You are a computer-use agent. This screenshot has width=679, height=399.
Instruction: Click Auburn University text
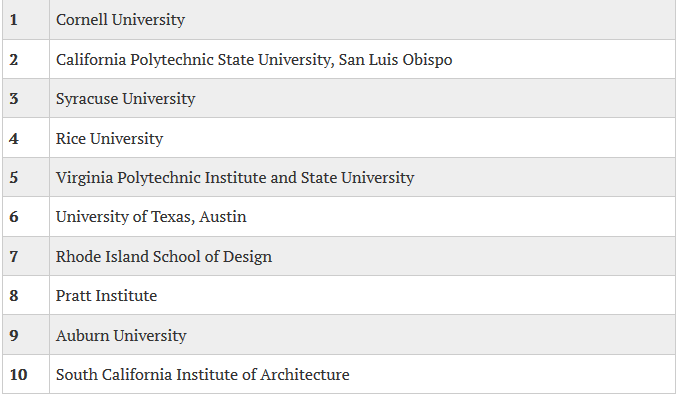point(121,335)
